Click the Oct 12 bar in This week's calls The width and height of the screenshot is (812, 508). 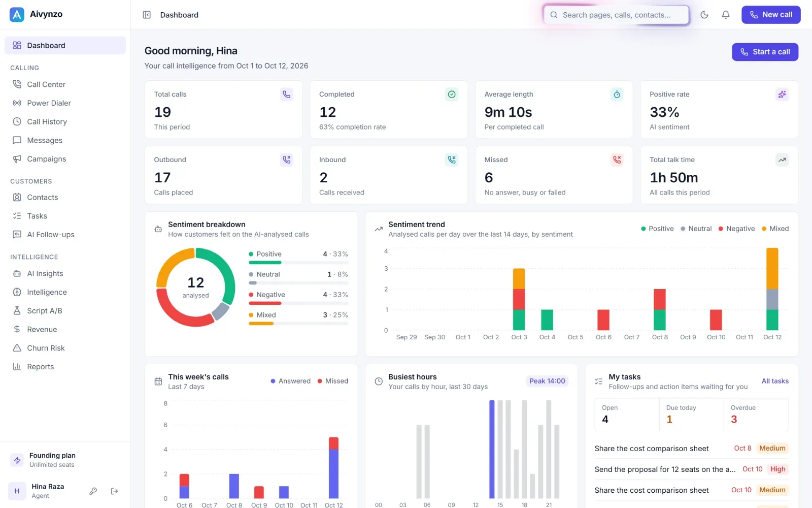pyautogui.click(x=333, y=468)
